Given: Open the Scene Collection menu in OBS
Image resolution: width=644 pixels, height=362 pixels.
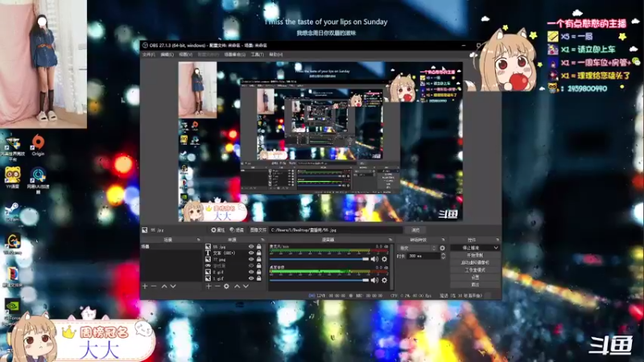Looking at the screenshot, I should pyautogui.click(x=235, y=54).
